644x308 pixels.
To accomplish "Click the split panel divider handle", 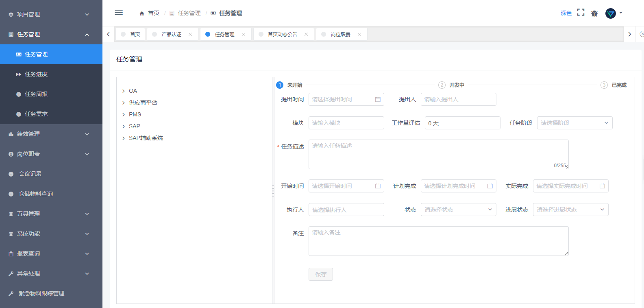I will (x=273, y=190).
